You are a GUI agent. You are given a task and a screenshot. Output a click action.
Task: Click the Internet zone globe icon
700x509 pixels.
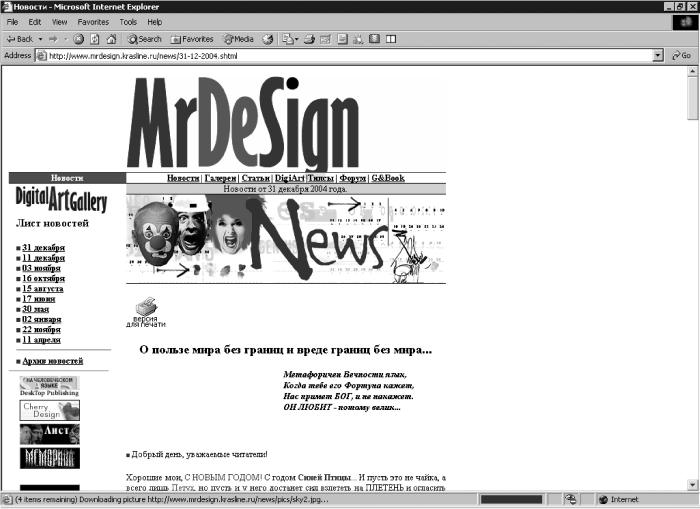(x=603, y=499)
